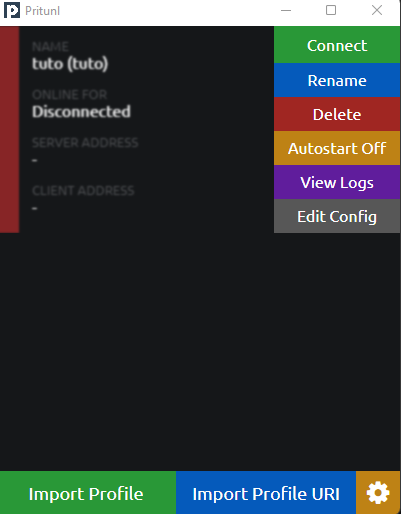
Task: Minimize the Pritunl window
Action: [x=286, y=10]
